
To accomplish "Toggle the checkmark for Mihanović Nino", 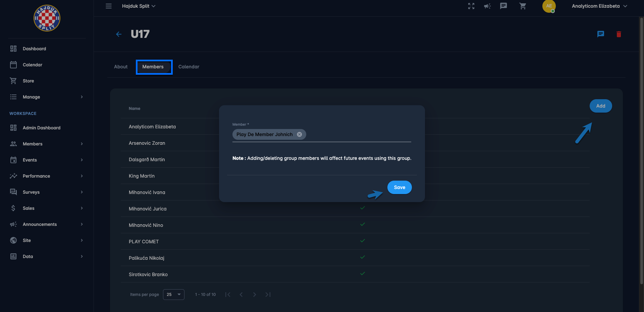I will click(362, 224).
